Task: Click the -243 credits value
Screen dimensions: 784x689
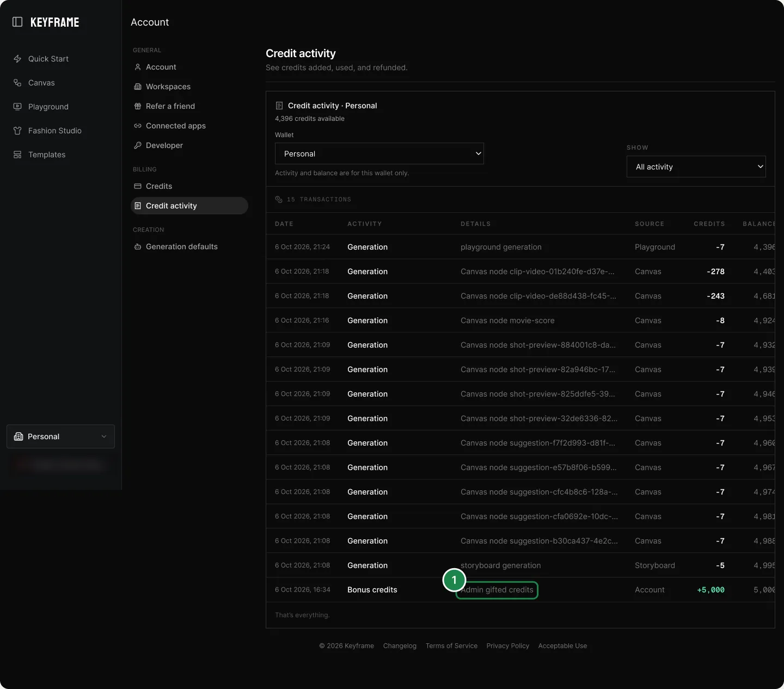Action: (715, 296)
